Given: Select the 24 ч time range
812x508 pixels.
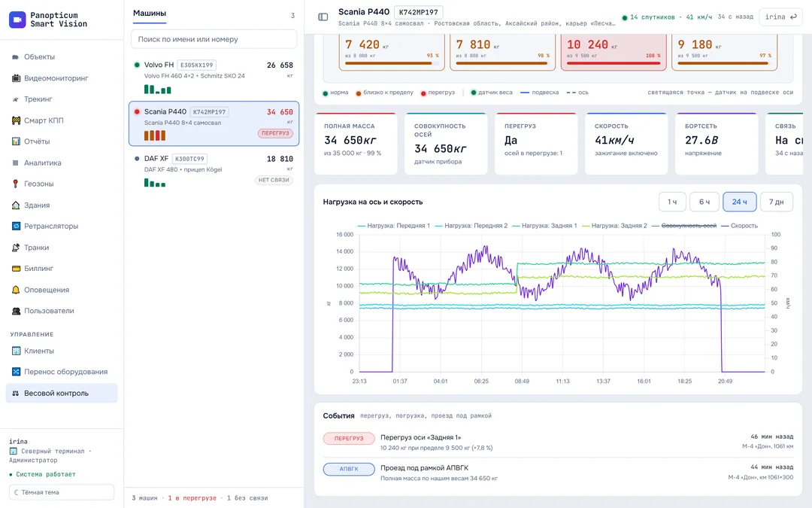Looking at the screenshot, I should tap(740, 202).
